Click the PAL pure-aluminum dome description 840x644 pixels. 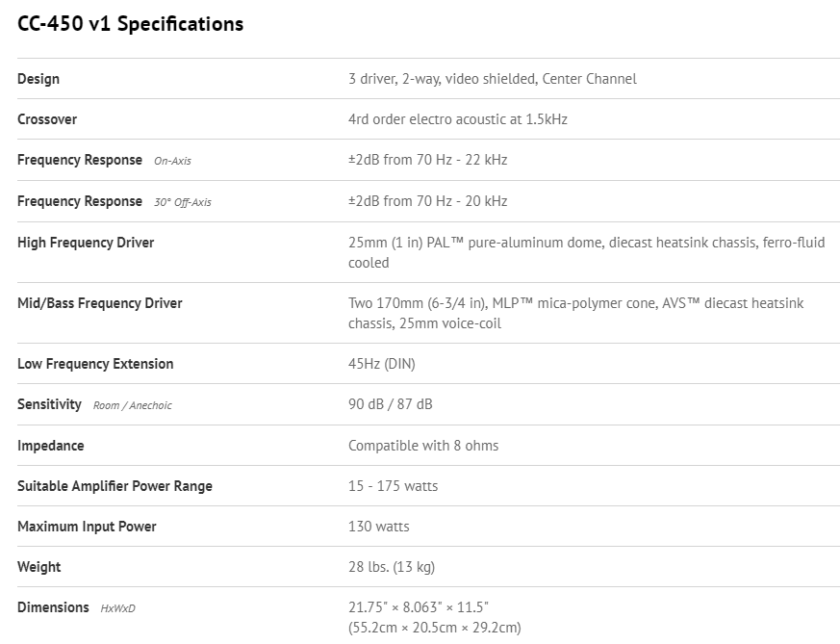point(586,252)
